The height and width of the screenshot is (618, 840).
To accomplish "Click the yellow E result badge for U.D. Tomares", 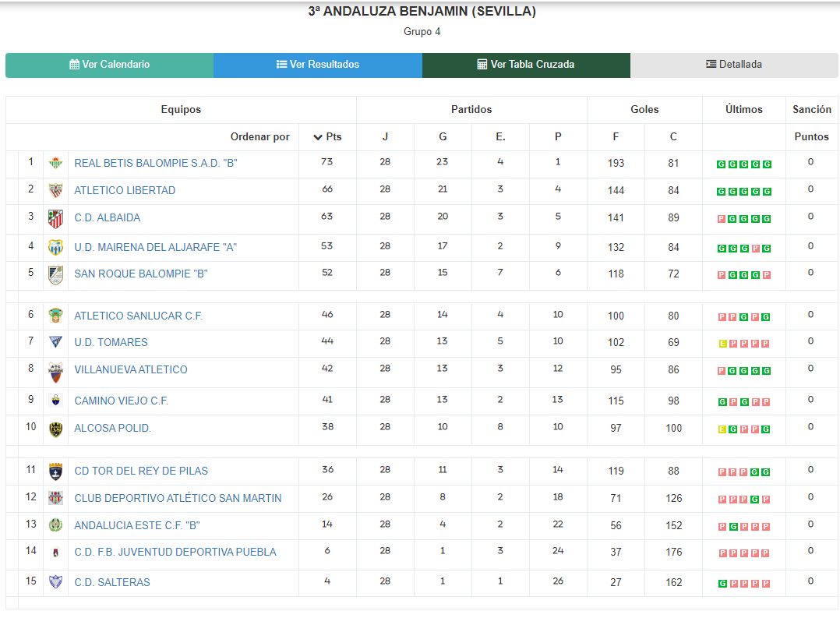I will pos(722,344).
